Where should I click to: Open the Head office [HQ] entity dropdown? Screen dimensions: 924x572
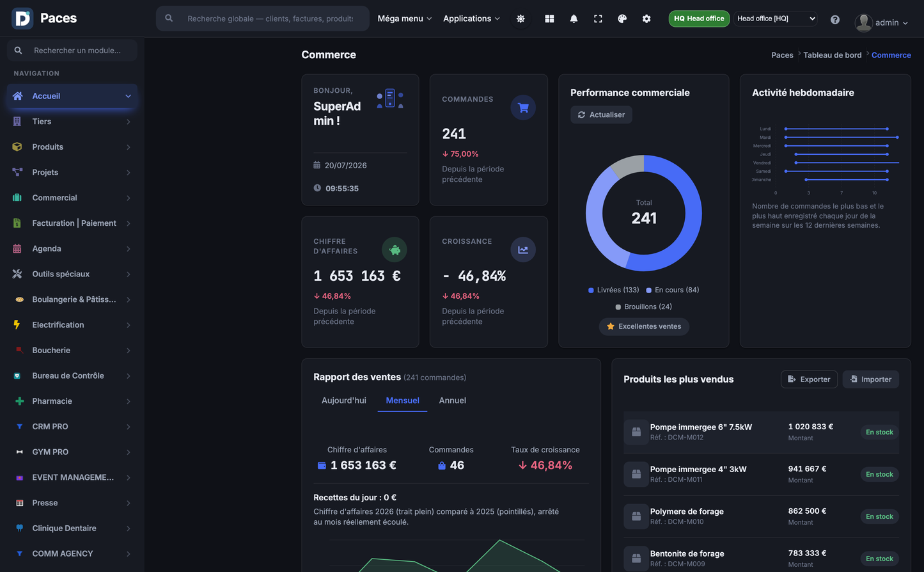[776, 19]
